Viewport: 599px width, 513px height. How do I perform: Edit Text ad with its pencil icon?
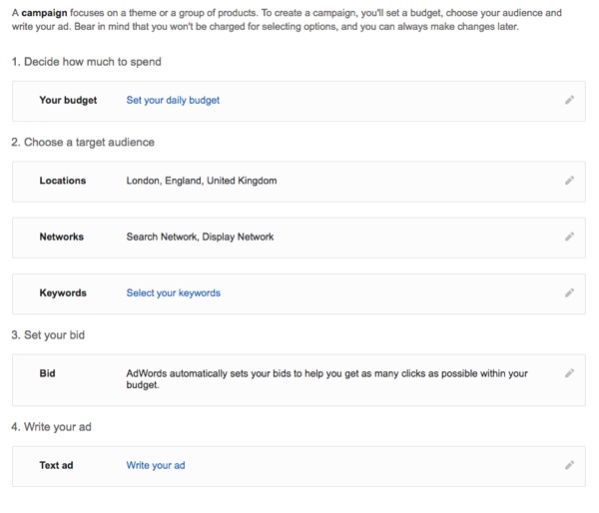click(569, 465)
